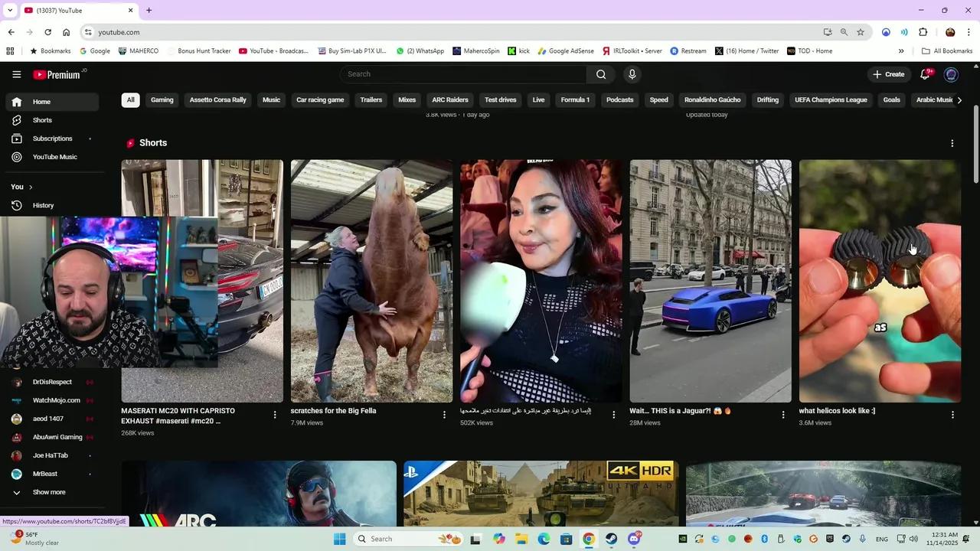Open menu for Maserati MC20 short
This screenshot has height=551, width=980.
tap(275, 415)
